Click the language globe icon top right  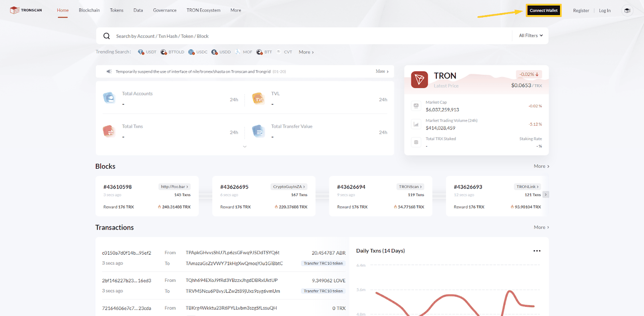point(627,10)
